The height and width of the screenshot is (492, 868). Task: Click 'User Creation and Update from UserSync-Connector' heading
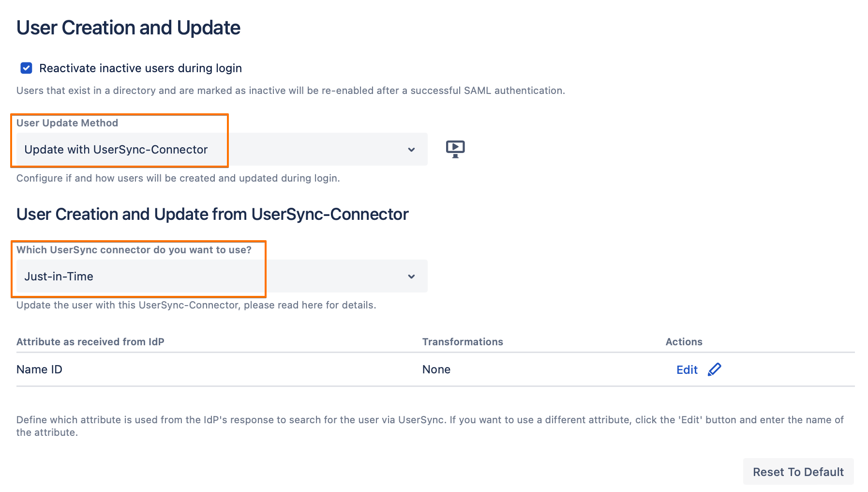pos(212,214)
